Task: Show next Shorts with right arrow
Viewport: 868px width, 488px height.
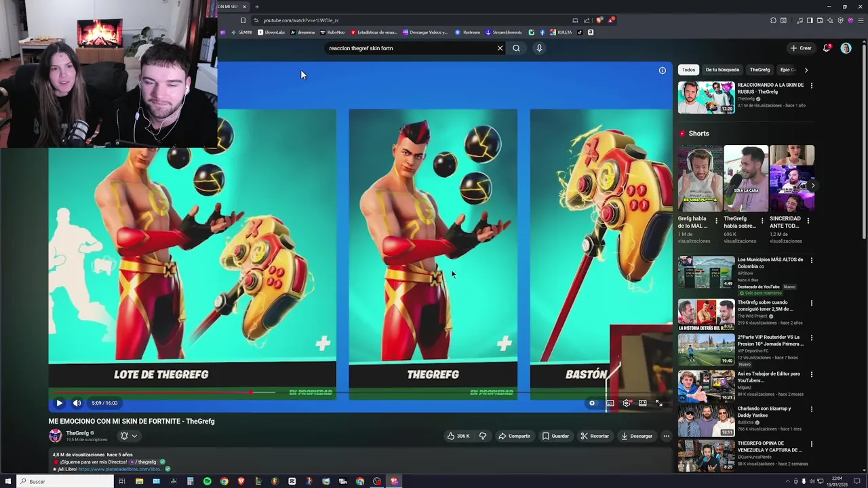Action: [812, 185]
